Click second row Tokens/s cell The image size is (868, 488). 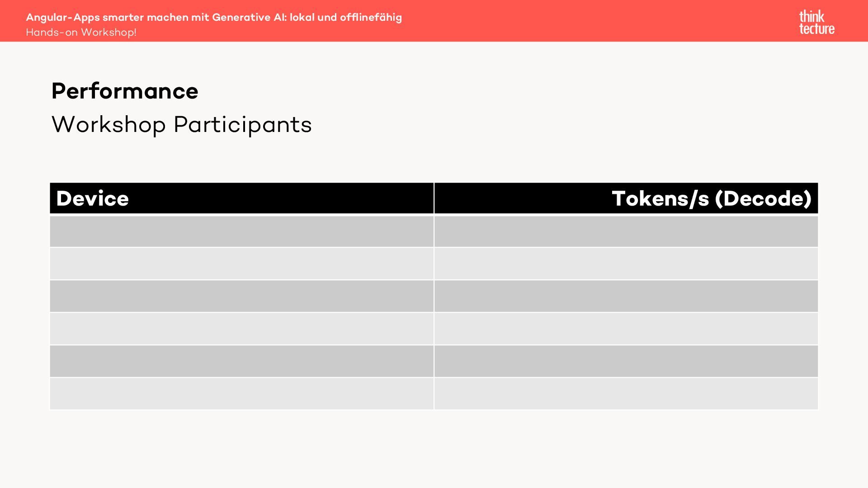pos(626,264)
